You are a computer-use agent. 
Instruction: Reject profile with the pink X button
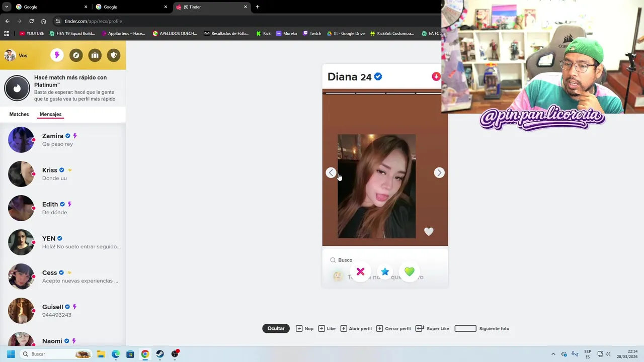[361, 272]
